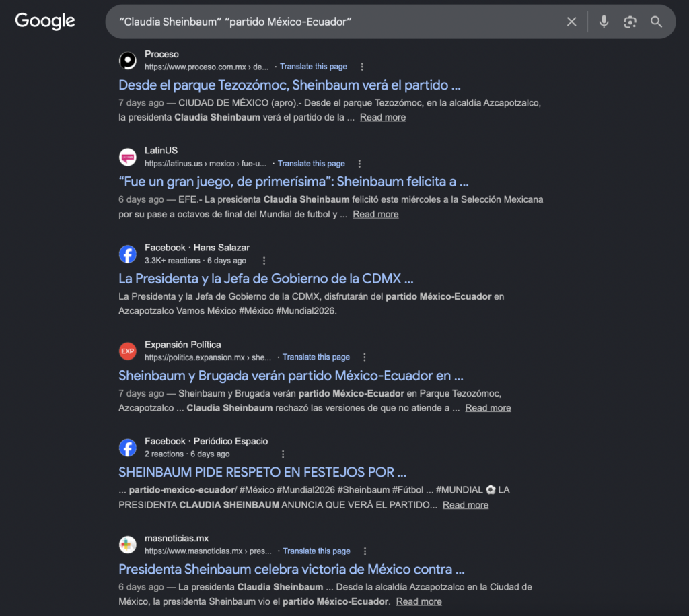
Task: Click '2 reactions · 6 days ago' text
Action: [187, 454]
